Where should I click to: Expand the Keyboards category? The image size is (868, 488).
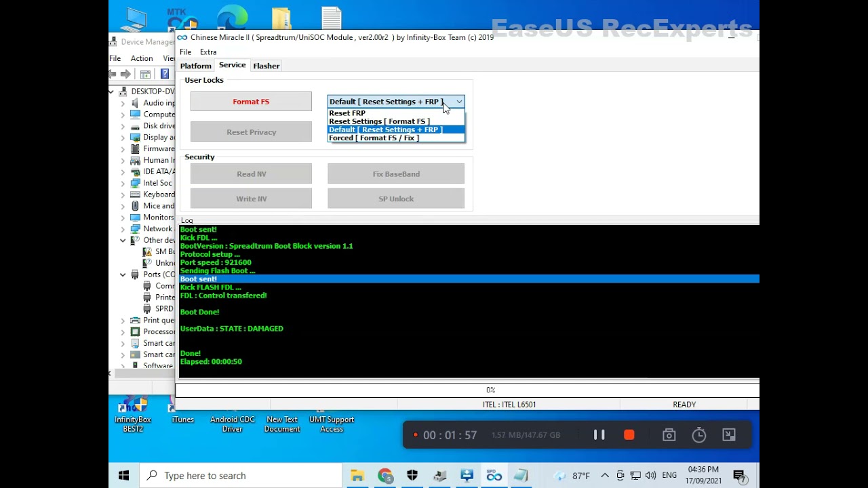pyautogui.click(x=123, y=195)
